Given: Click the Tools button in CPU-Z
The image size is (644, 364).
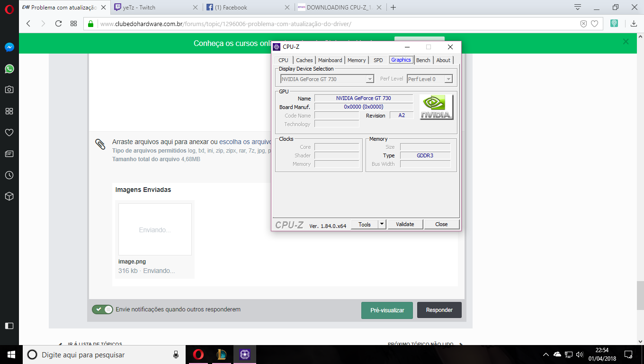Looking at the screenshot, I should (365, 224).
